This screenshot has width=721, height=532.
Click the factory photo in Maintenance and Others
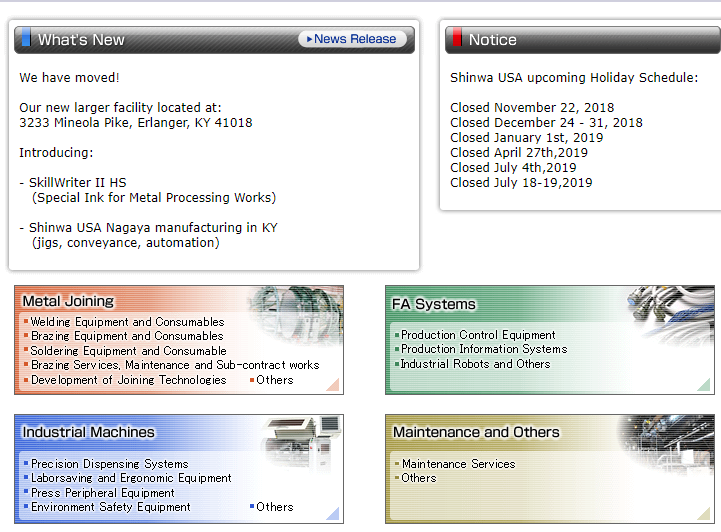[666, 444]
